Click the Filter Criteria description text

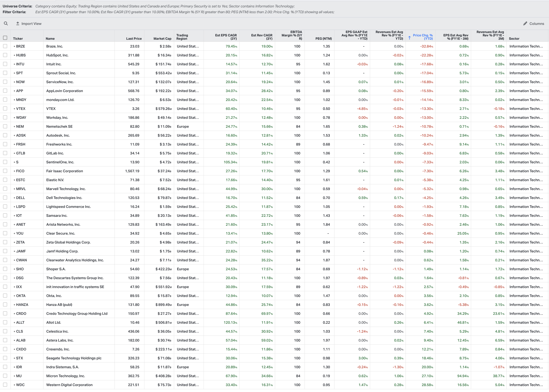pos(185,12)
